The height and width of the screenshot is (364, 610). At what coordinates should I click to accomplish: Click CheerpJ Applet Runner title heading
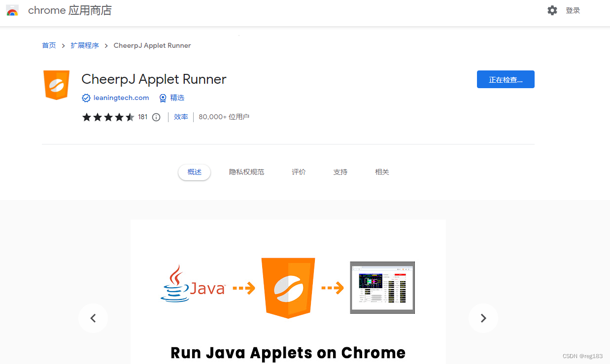tap(154, 79)
